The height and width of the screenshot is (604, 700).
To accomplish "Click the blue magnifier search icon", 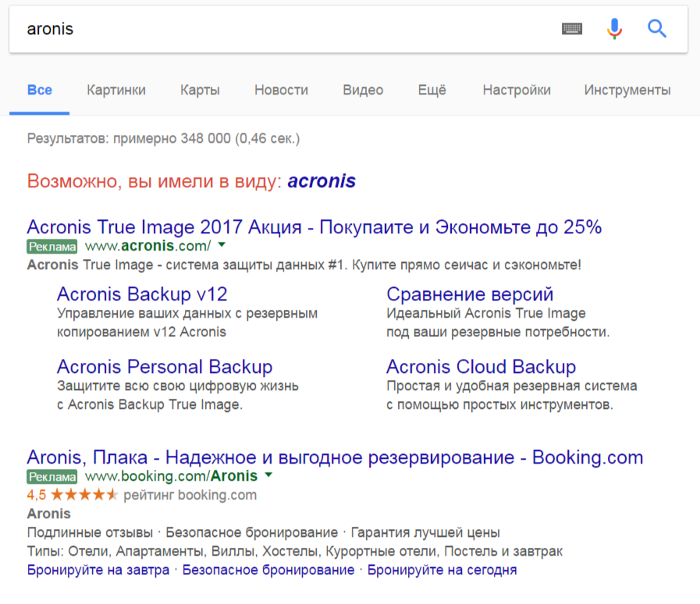I will [x=657, y=29].
